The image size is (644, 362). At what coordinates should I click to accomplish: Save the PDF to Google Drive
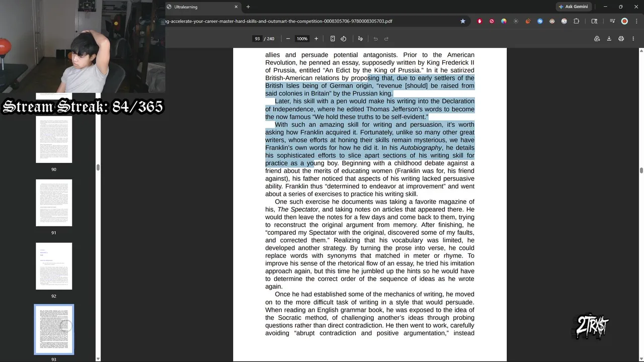(x=597, y=39)
